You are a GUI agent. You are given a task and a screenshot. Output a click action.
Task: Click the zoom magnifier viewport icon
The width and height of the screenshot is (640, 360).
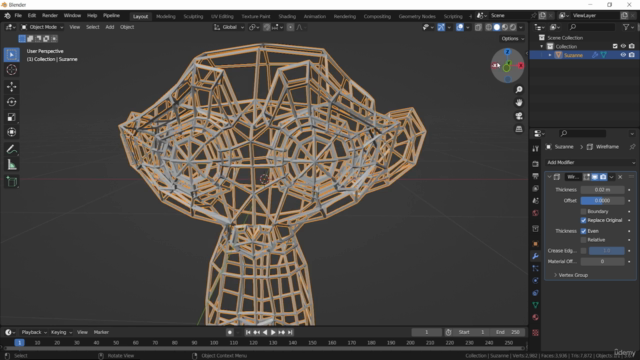click(x=519, y=89)
